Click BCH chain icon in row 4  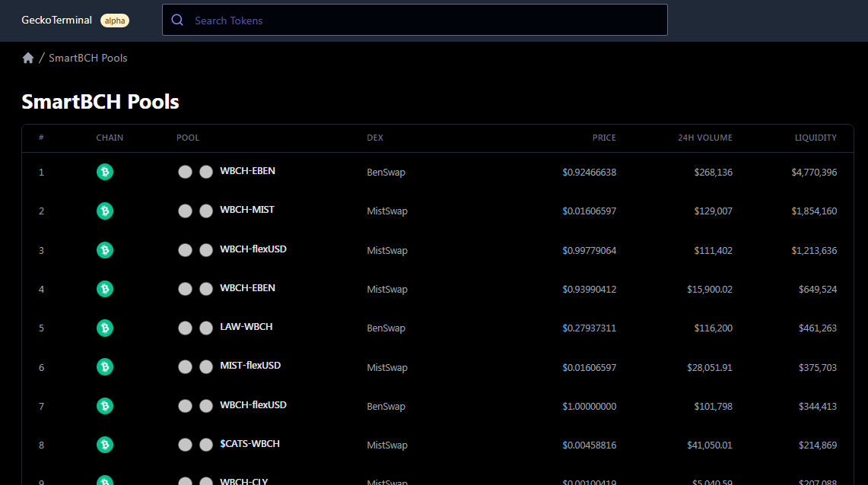pyautogui.click(x=105, y=289)
